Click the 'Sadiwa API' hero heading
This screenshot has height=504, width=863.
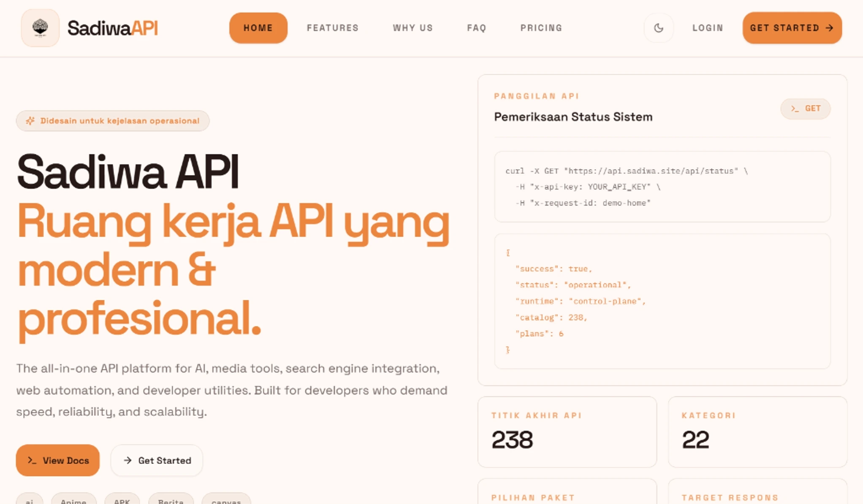(128, 172)
